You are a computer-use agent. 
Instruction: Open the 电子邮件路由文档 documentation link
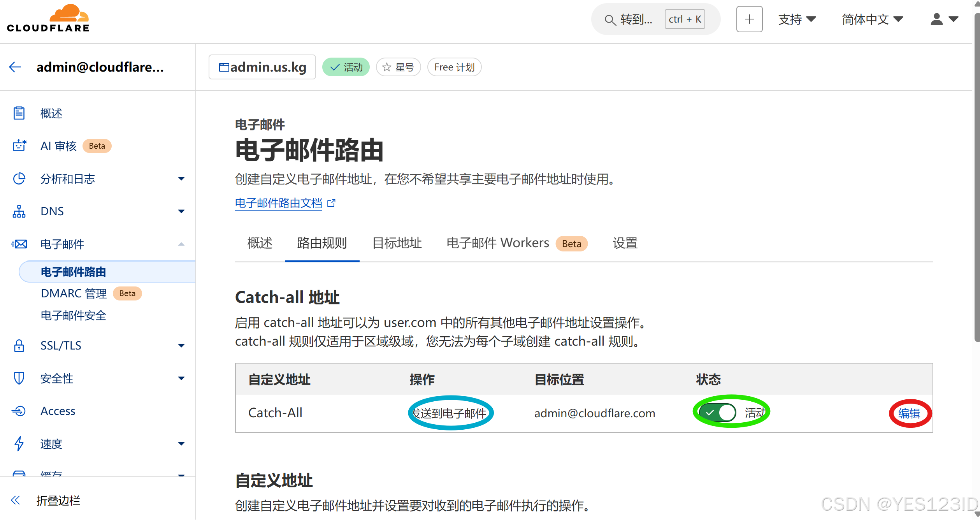pos(279,203)
